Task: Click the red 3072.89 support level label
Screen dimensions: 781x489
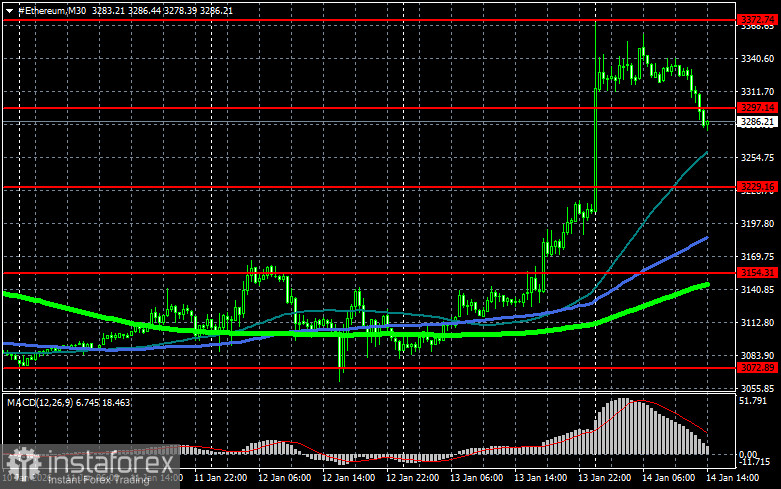Action: coord(758,367)
